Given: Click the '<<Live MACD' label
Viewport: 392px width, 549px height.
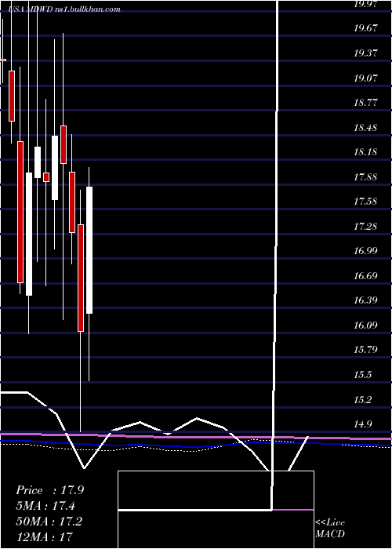Looking at the screenshot, I should point(330,528).
